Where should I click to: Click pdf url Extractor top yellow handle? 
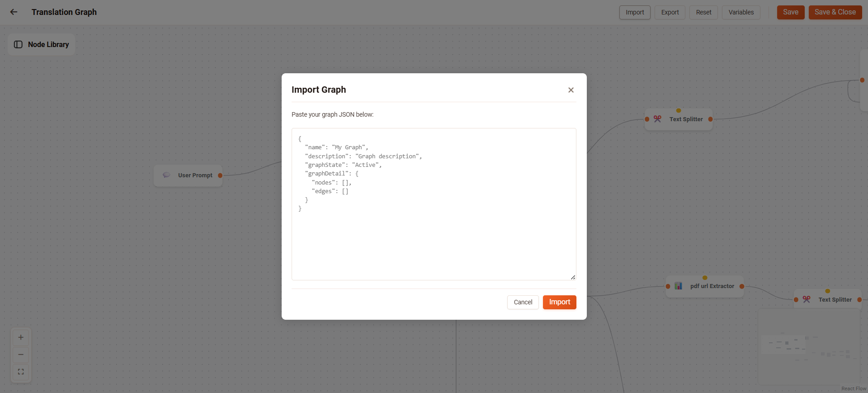click(705, 278)
